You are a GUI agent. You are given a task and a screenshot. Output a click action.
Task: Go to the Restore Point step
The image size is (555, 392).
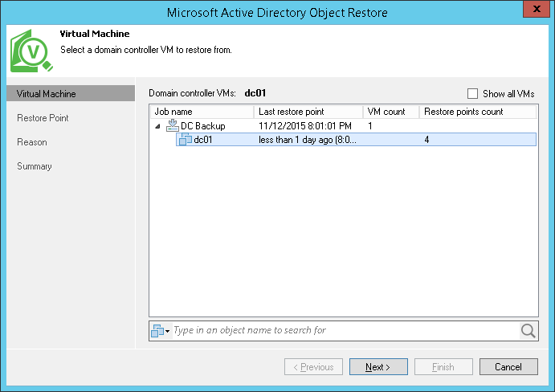click(43, 118)
